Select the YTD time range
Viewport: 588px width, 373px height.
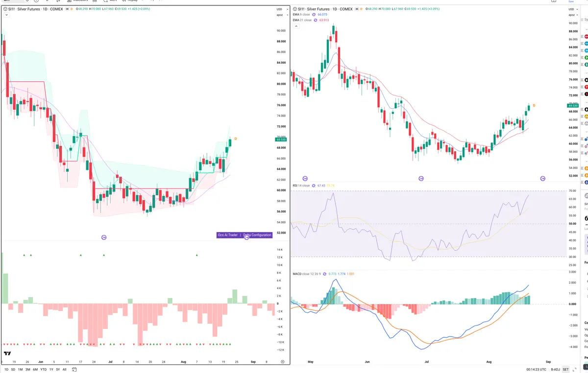pos(43,370)
